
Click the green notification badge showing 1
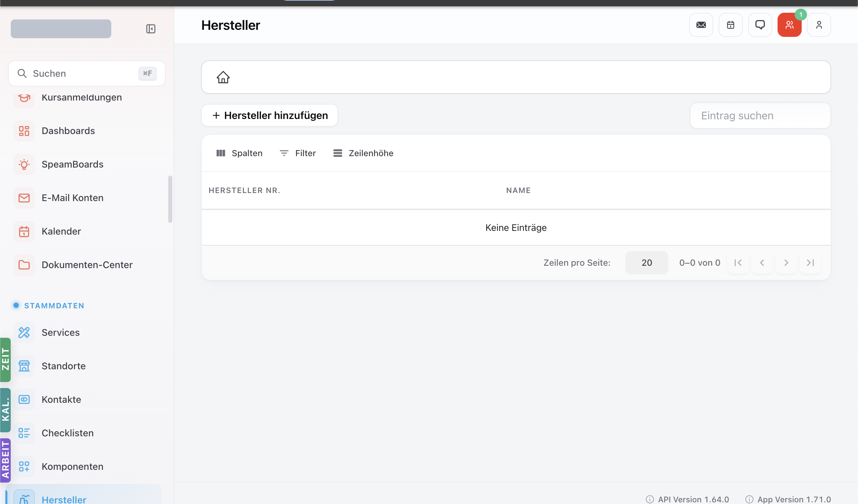800,15
